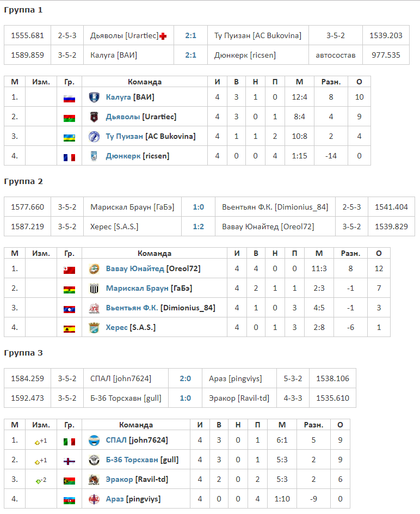Click the red cross icon beside Дьяволы [Urartiec]

[x=163, y=36]
